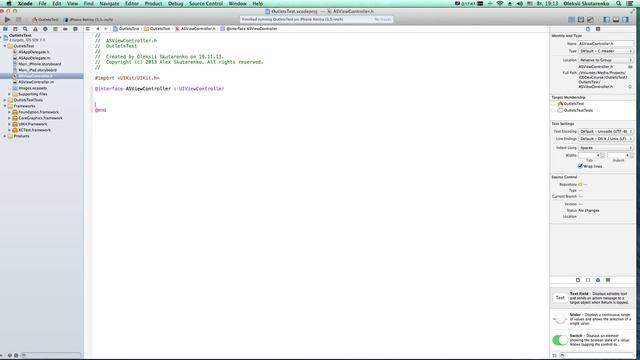This screenshot has width=640, height=360.
Task: Open the Breakpoint navigator icon
Action: pyautogui.click(x=65, y=29)
